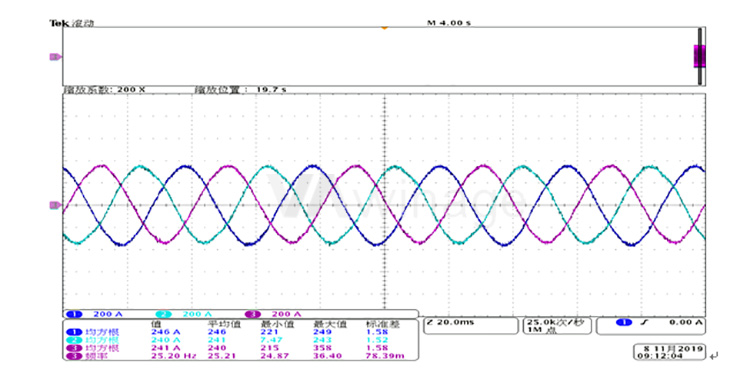Click the 241 A RMS value
This screenshot has height=376, width=750.
165,348
